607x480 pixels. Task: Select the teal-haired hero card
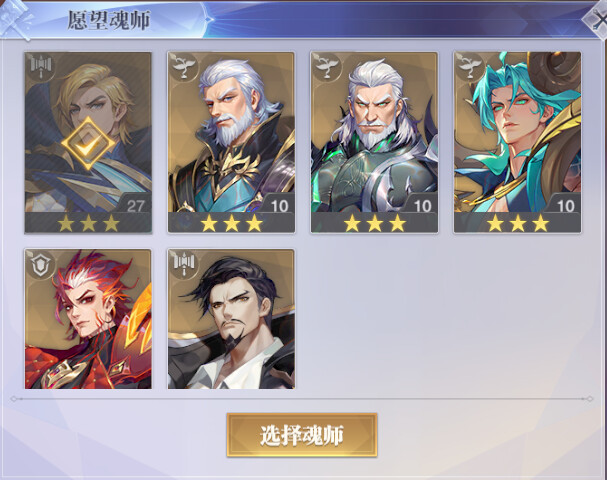point(517,142)
